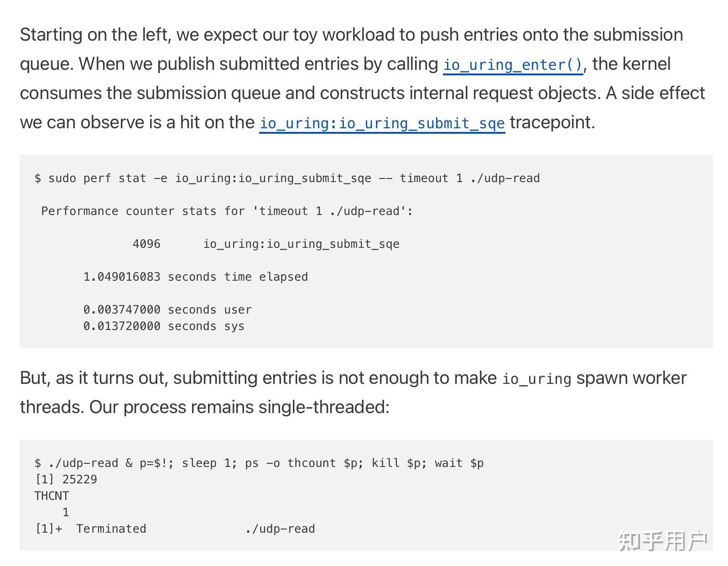The image size is (728, 566).
Task: Click the thread count value under THCNT
Action: 66,512
